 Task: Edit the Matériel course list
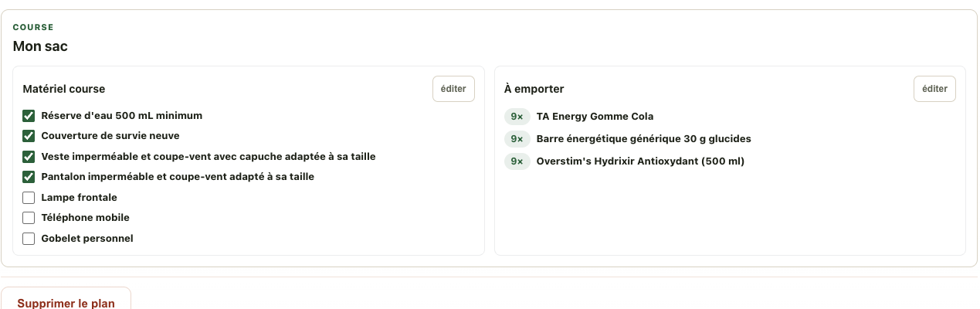click(453, 89)
